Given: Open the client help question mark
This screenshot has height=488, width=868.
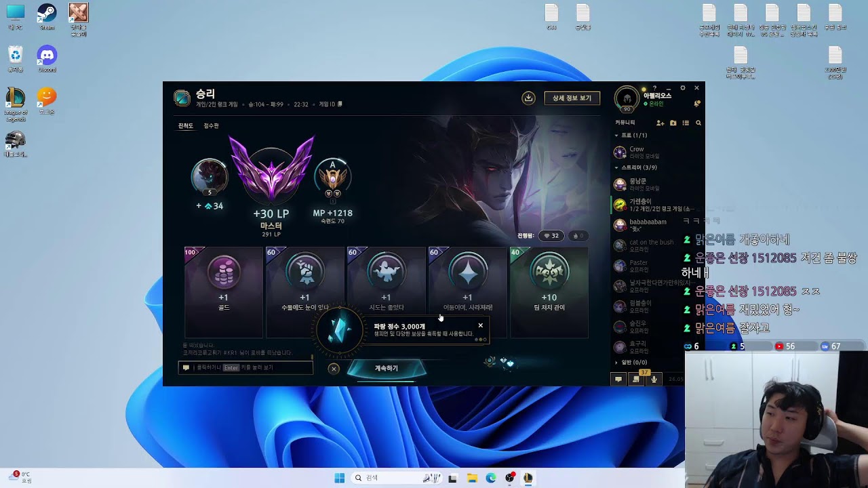Looking at the screenshot, I should click(654, 88).
